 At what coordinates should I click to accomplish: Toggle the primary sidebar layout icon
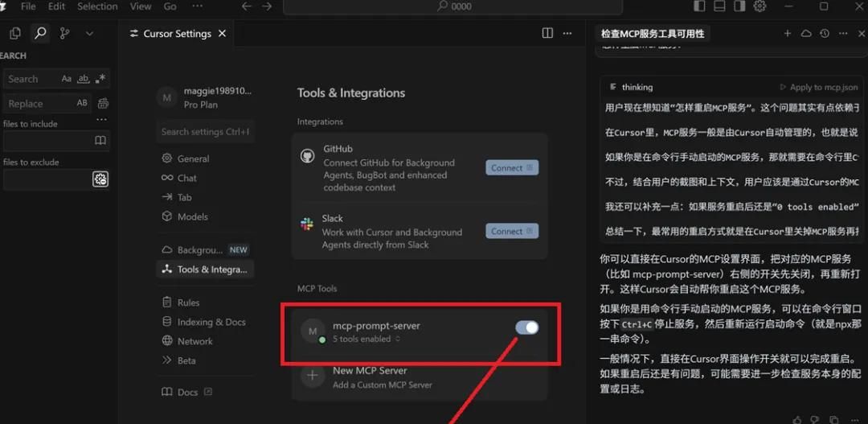pyautogui.click(x=700, y=6)
